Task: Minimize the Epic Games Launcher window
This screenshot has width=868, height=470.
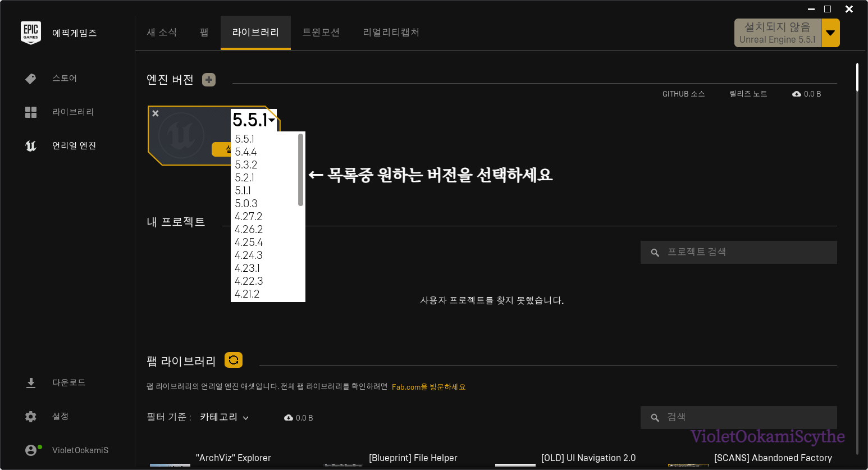Action: coord(811,9)
